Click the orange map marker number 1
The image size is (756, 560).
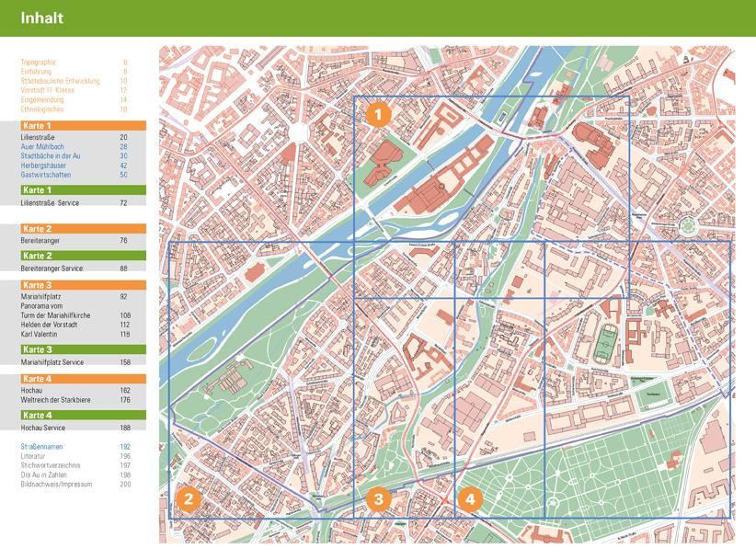click(379, 114)
